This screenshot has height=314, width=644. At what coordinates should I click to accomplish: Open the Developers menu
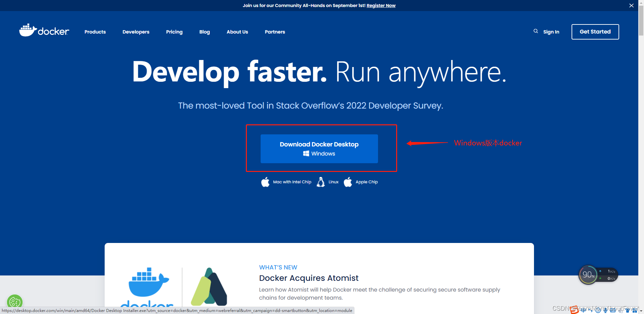pos(136,32)
